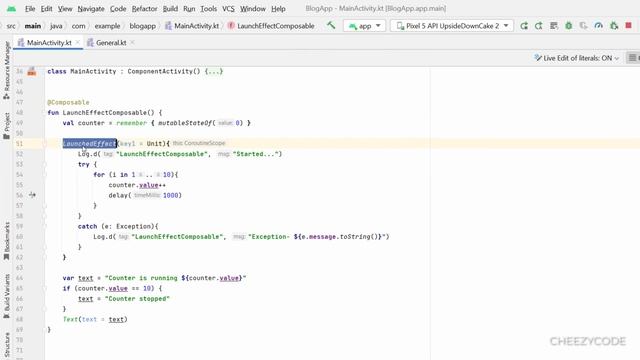Click the MainActivity.kt breadcrumb
The width and height of the screenshot is (640, 360).
pos(192,26)
